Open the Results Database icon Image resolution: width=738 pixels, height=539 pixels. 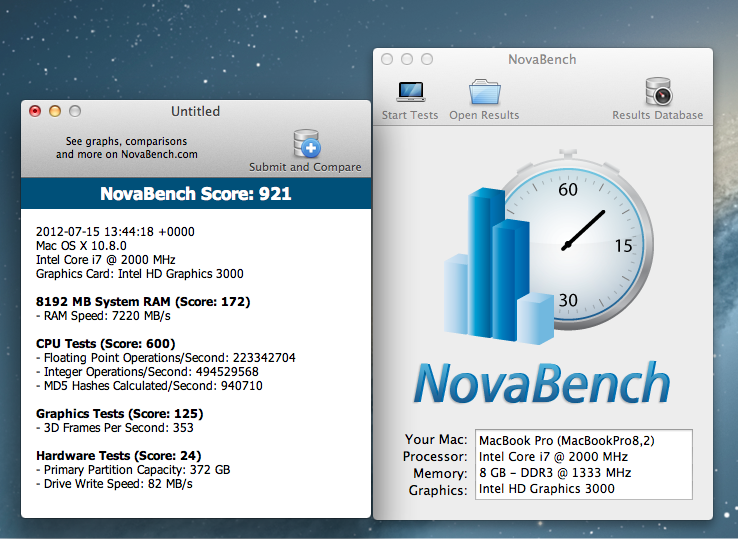pos(658,91)
